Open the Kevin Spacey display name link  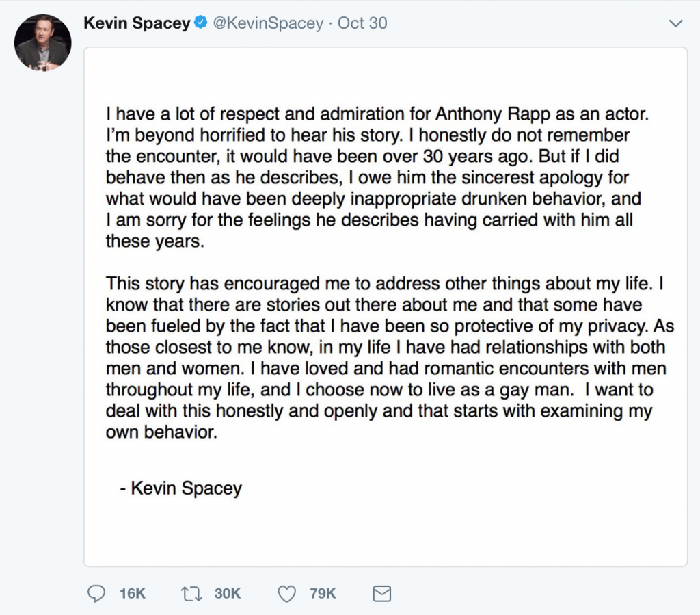click(x=137, y=23)
